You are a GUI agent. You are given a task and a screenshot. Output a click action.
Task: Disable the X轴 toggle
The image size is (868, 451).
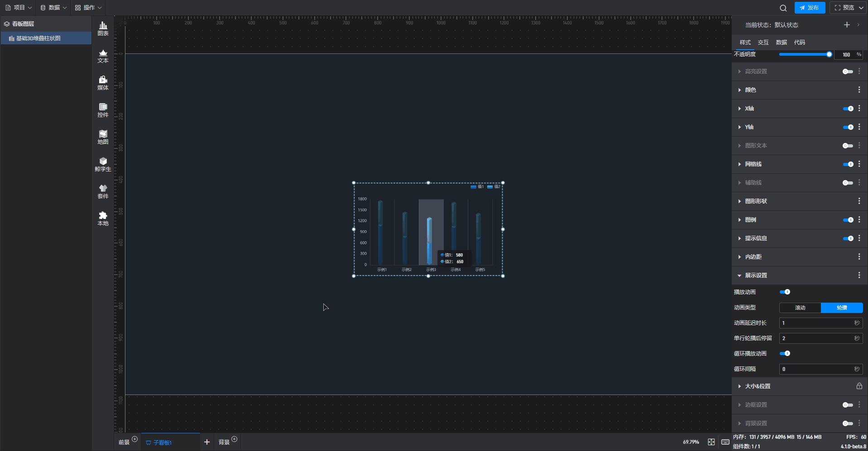click(x=848, y=109)
